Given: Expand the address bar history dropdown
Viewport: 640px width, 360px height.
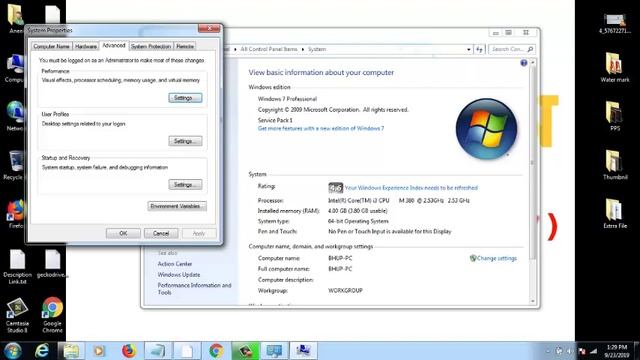Looking at the screenshot, I should [469, 49].
